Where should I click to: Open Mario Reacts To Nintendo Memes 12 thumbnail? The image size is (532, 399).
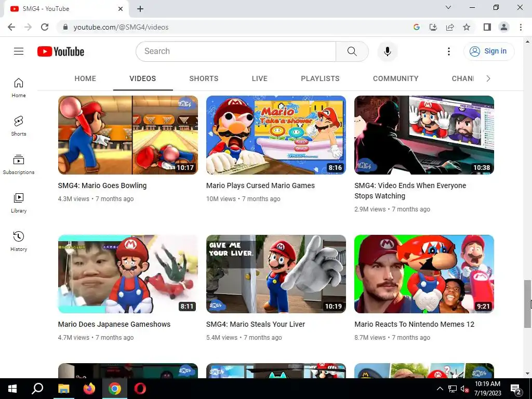pos(424,274)
